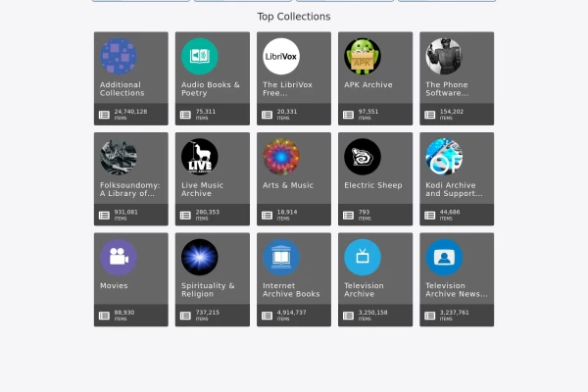The height and width of the screenshot is (392, 588).
Task: Open the Arts & Music title link
Action: pos(288,185)
